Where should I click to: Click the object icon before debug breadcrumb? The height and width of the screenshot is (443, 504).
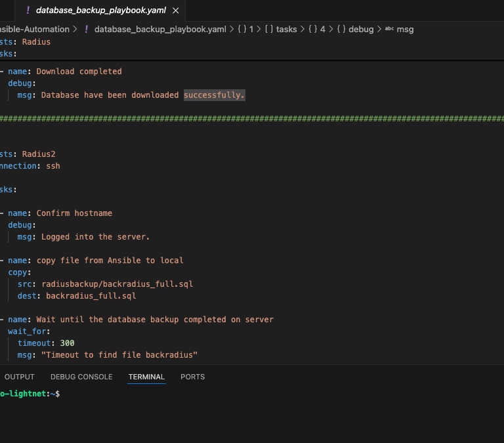click(x=341, y=29)
